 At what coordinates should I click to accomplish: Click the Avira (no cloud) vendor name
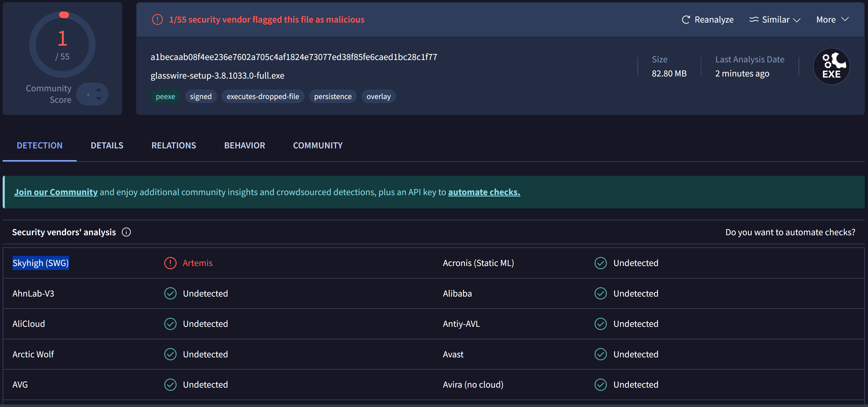tap(473, 384)
